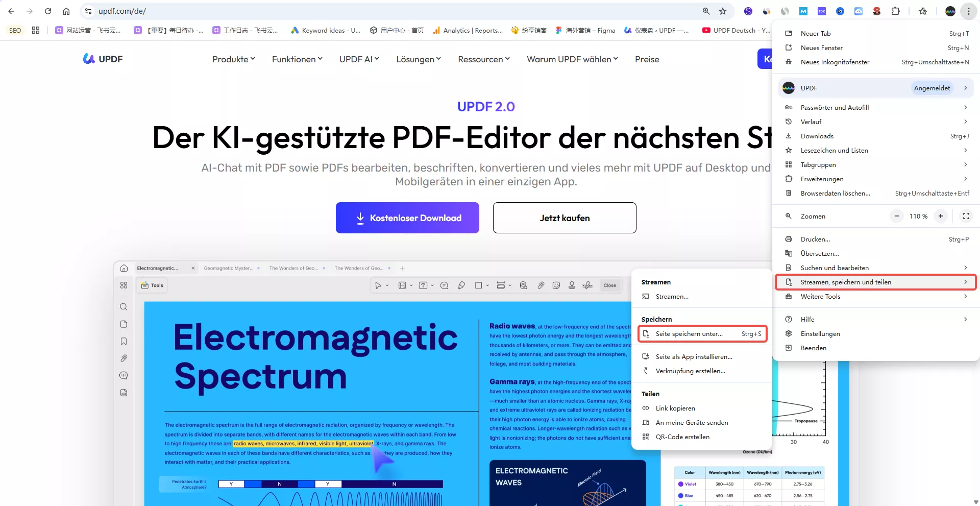Choose Übersetzen... from the menu

pyautogui.click(x=876, y=253)
